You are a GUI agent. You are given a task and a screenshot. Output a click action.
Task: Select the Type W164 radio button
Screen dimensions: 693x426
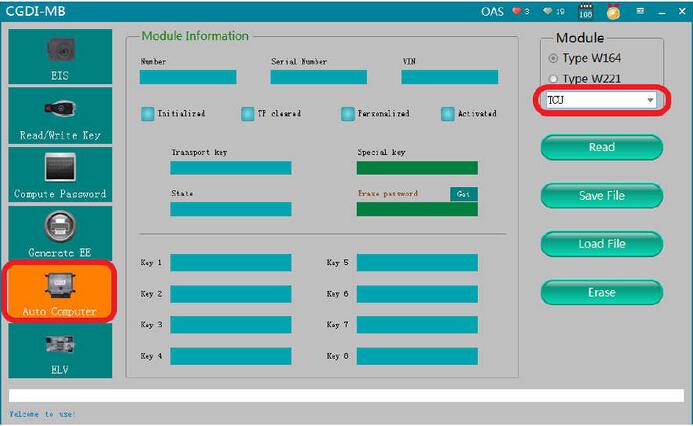click(553, 58)
